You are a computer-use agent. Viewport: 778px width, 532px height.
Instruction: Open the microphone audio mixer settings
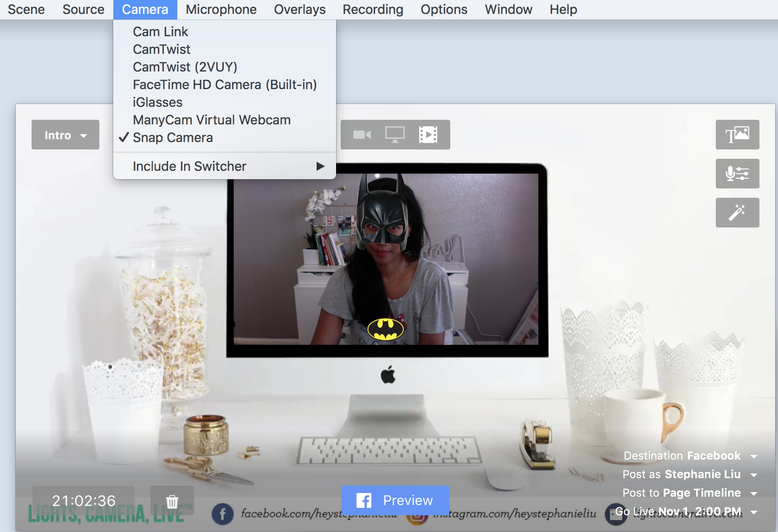737,174
